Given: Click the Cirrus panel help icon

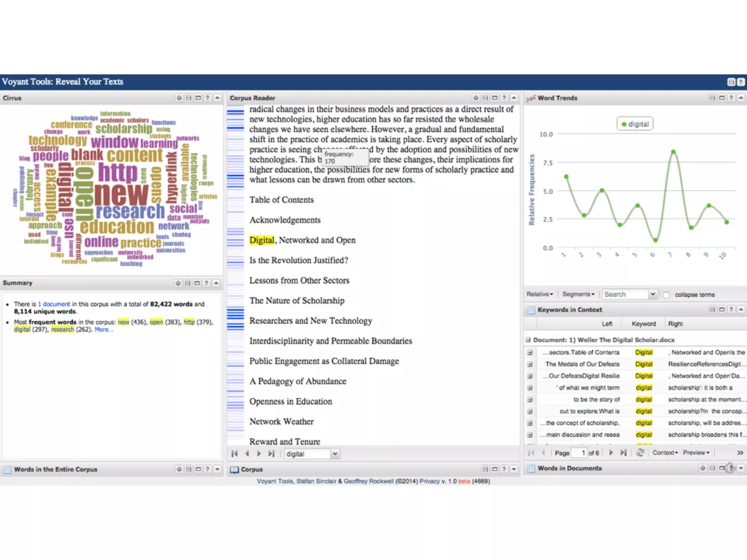Looking at the screenshot, I should pyautogui.click(x=208, y=98).
